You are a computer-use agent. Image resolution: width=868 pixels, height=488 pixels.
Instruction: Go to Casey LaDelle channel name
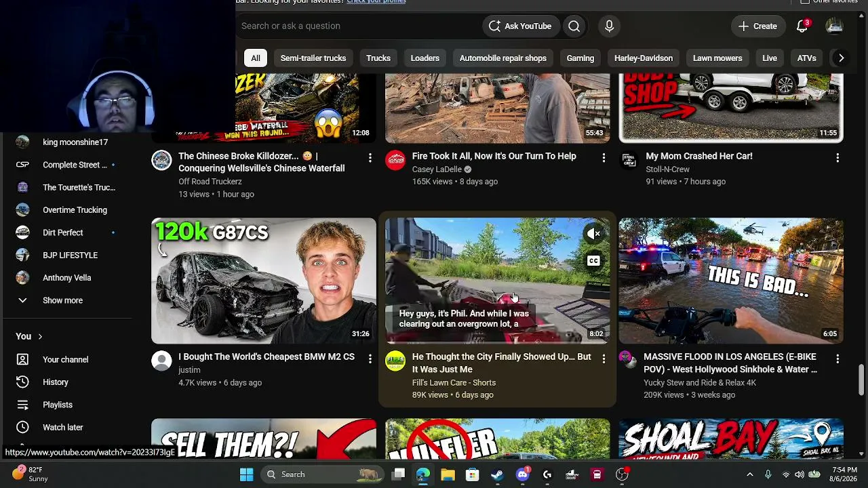pyautogui.click(x=437, y=169)
